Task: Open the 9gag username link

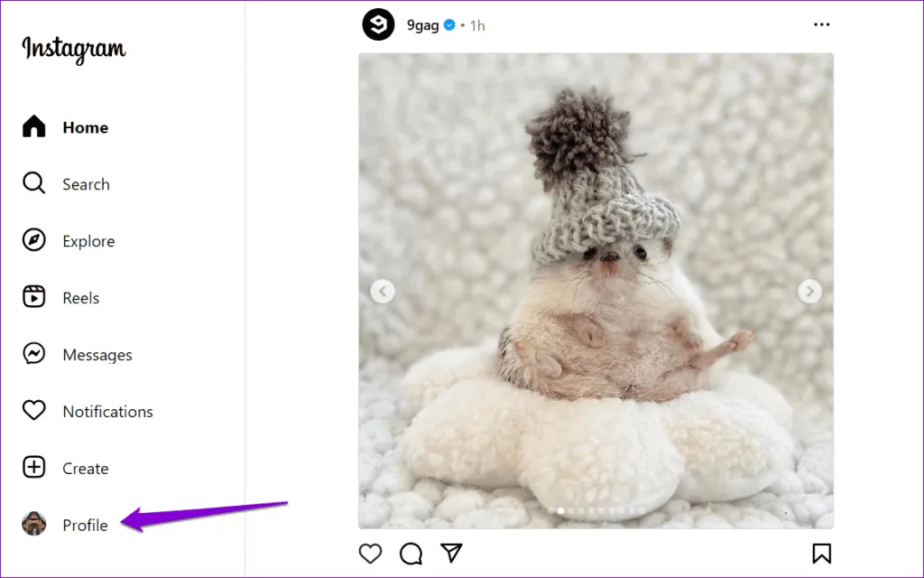Action: click(423, 25)
